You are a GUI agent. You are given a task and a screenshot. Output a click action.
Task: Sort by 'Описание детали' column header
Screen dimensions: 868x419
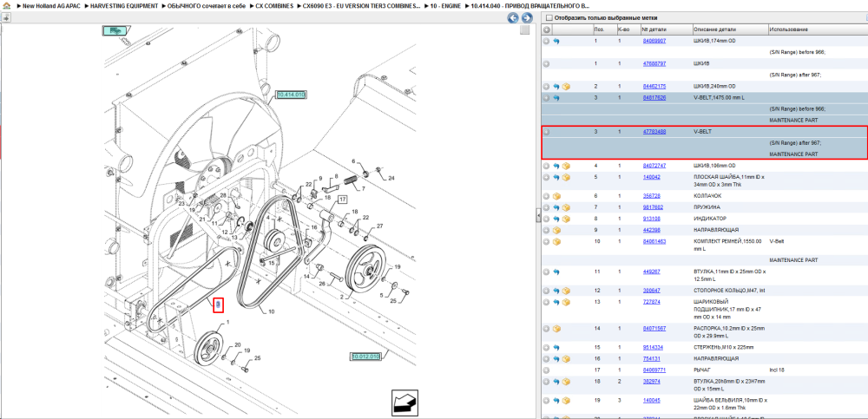click(714, 29)
